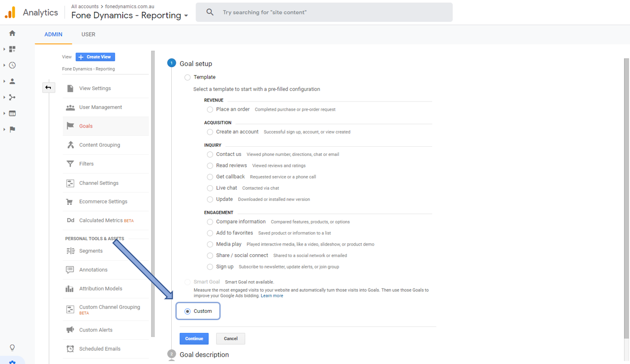Switch to the USER tab
This screenshot has height=364, width=630.
88,34
